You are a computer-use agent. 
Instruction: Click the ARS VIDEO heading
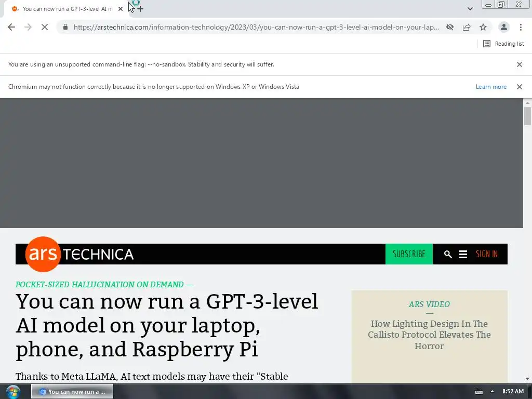429,304
